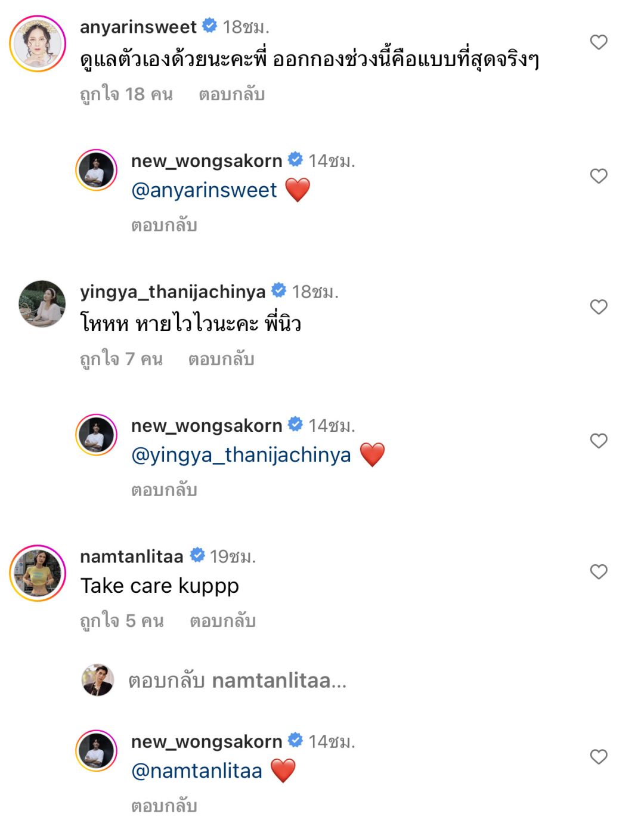The height and width of the screenshot is (826, 644).
Task: View the 18 likes on anyarinsweet's comment
Action: click(126, 94)
